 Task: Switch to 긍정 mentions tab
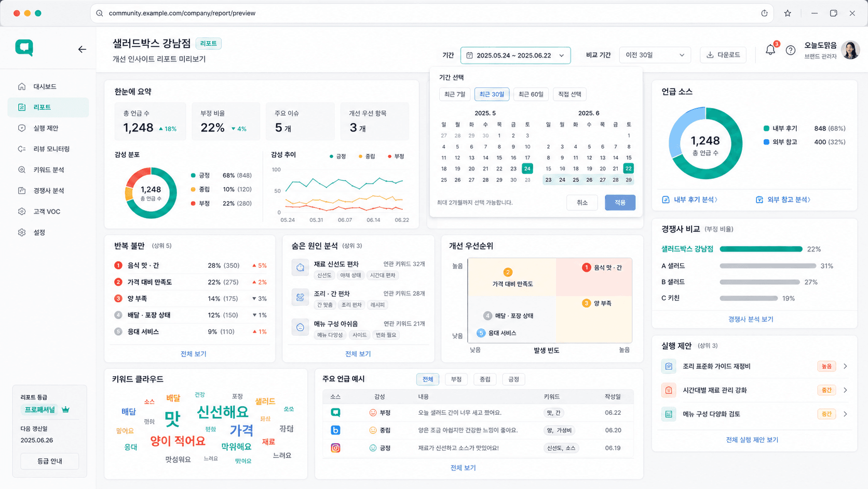click(x=513, y=379)
